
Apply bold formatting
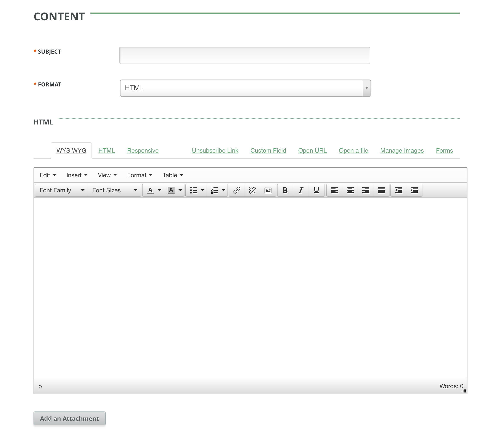click(285, 190)
